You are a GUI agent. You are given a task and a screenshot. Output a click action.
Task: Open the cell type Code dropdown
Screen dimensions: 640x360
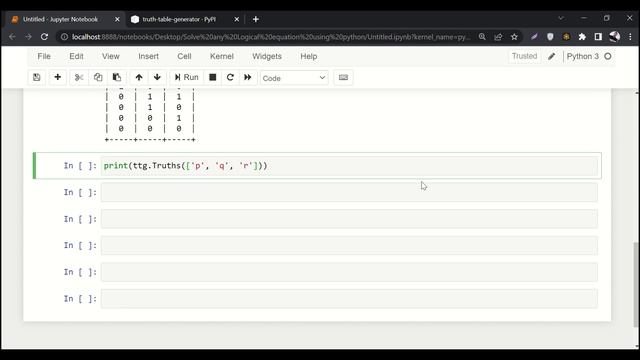click(294, 78)
